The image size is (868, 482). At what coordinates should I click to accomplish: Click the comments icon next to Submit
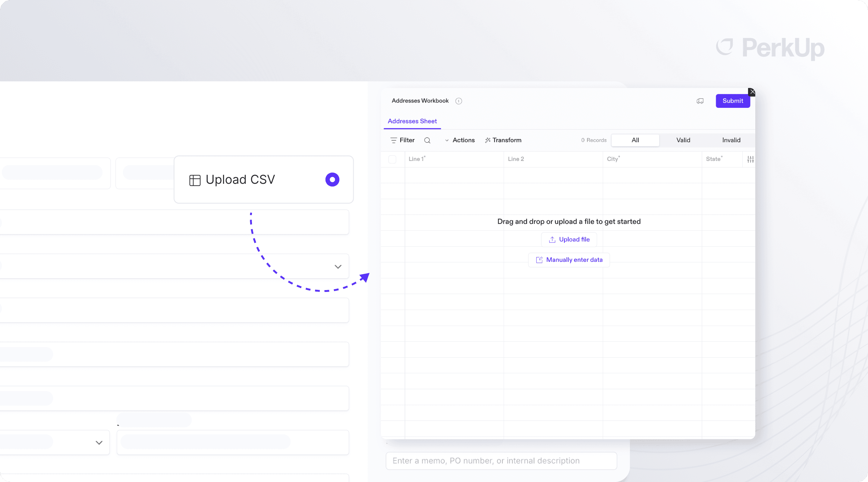[x=700, y=101]
